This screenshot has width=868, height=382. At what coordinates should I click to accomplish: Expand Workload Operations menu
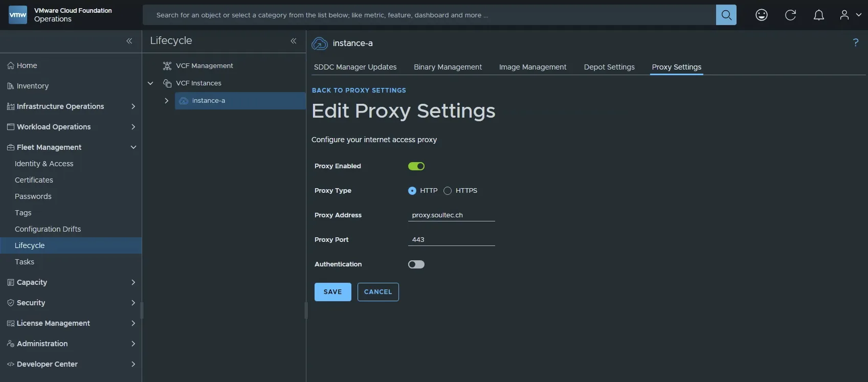(x=133, y=127)
